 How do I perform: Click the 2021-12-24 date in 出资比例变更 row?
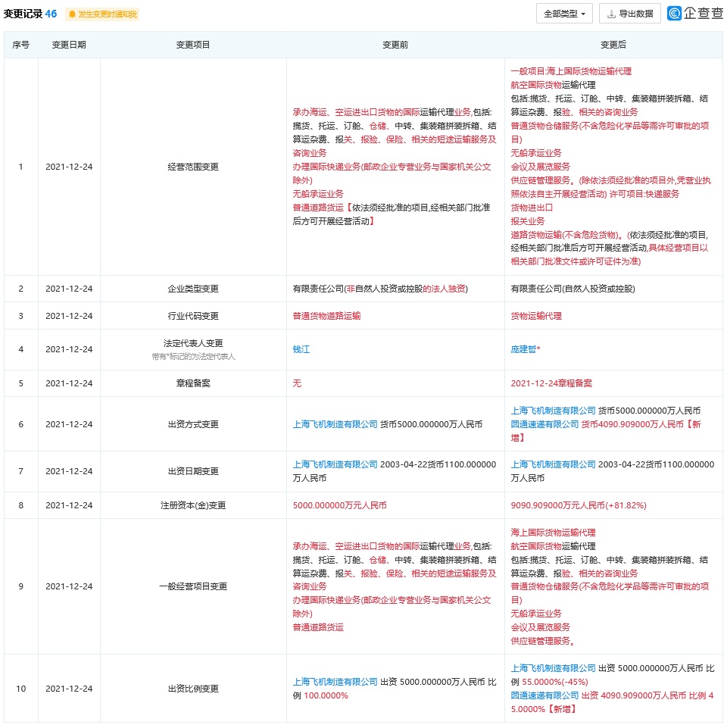tap(69, 689)
